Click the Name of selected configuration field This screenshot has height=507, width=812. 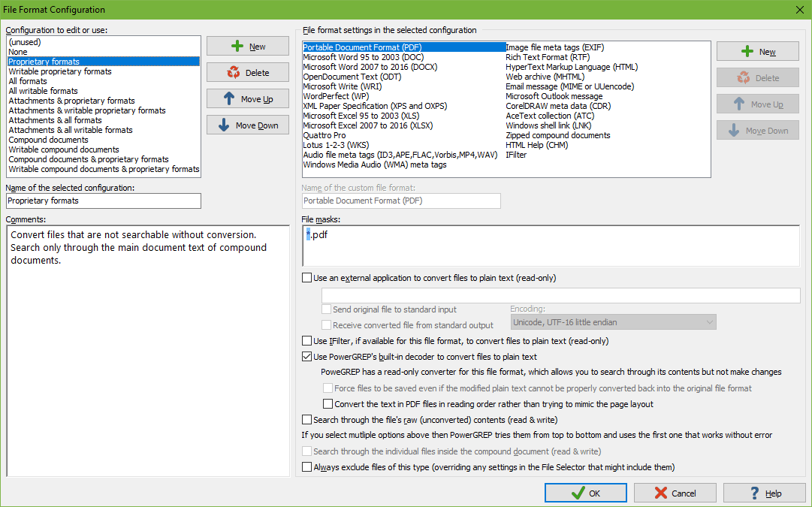103,201
